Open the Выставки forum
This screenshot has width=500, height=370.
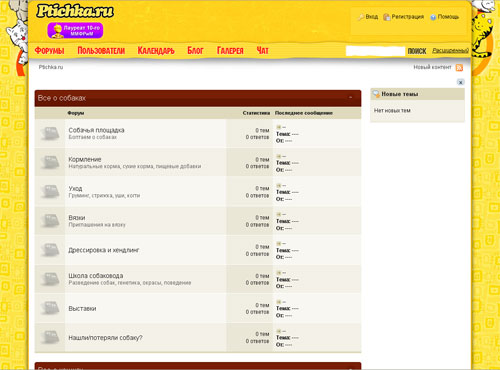(x=82, y=309)
